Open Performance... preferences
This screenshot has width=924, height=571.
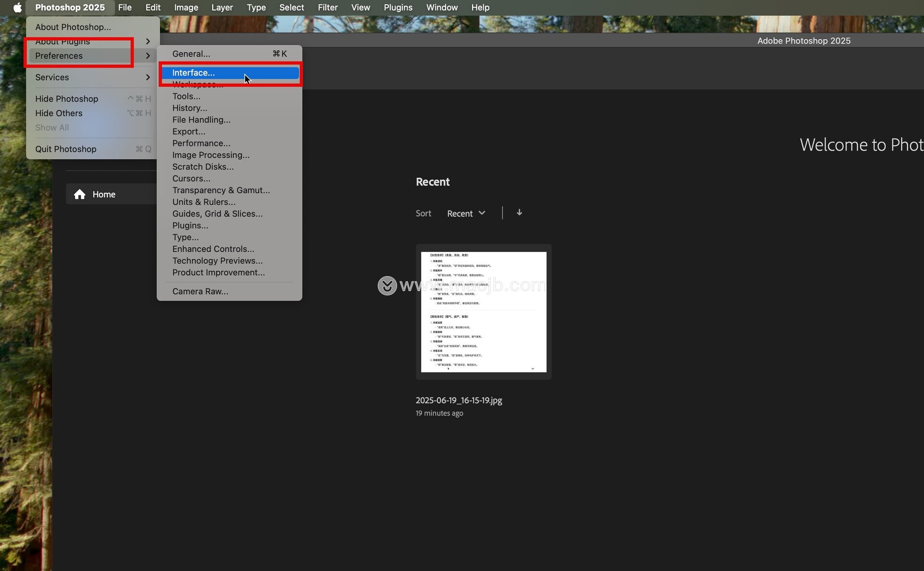[x=230, y=143]
